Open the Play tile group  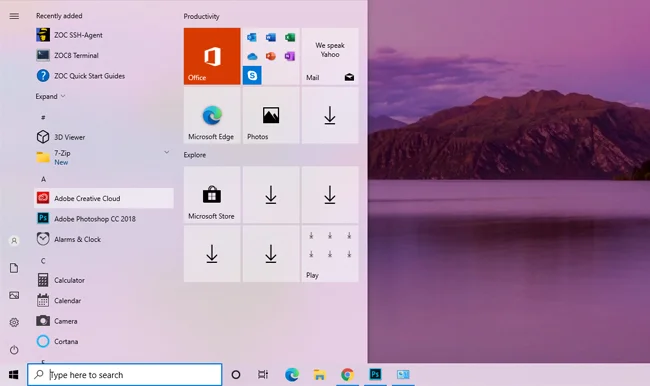coord(330,254)
